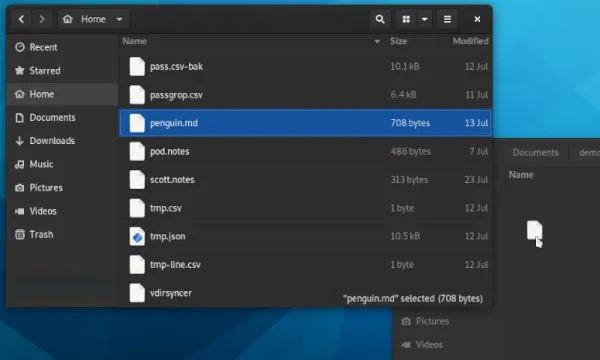Select file tmp.json
This screenshot has width=600, height=360.
(x=305, y=236)
